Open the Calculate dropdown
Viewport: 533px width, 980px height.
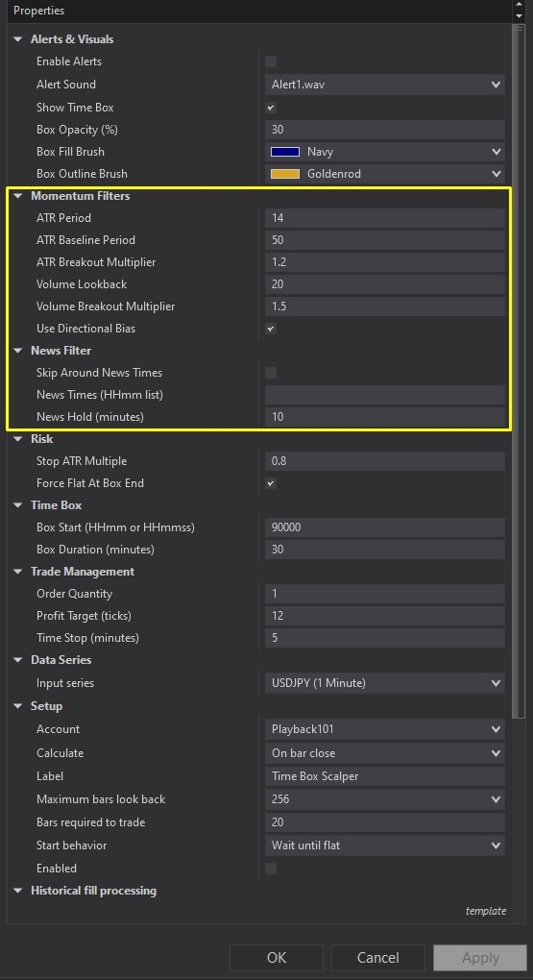coord(385,753)
